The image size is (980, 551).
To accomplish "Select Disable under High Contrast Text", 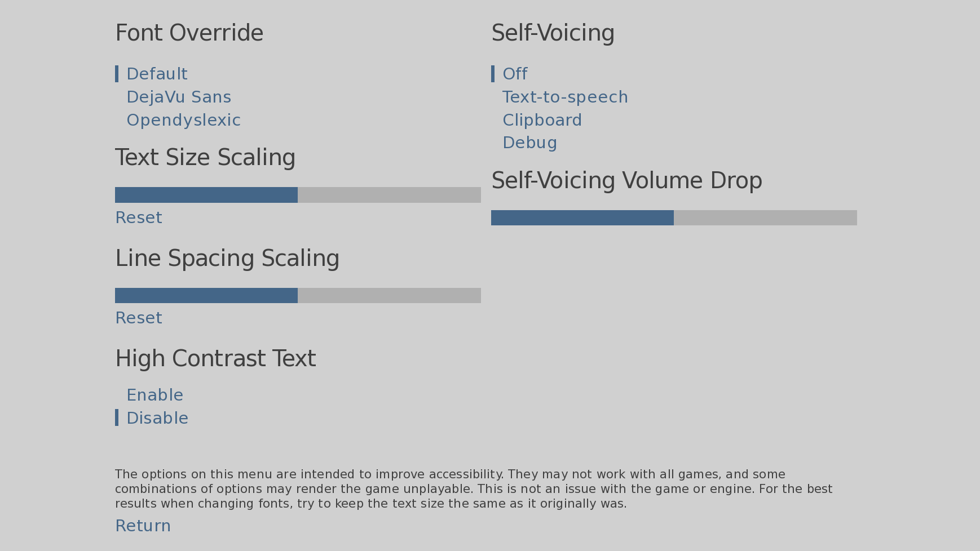I will tap(157, 418).
